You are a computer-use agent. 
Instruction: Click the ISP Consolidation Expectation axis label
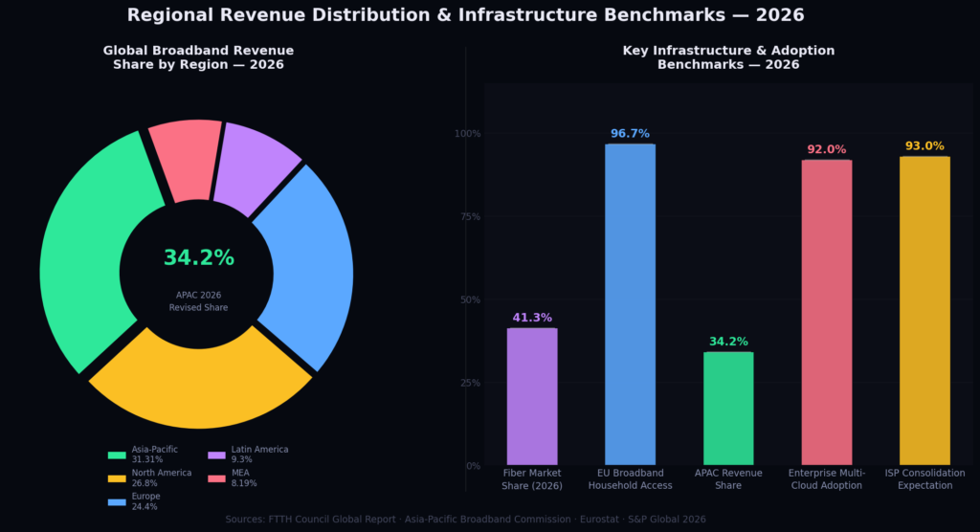pos(924,479)
